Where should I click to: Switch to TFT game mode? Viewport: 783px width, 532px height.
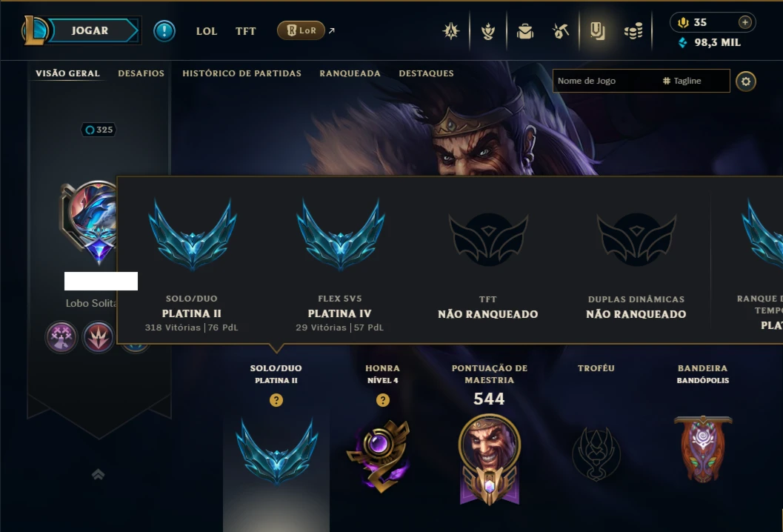(x=246, y=31)
